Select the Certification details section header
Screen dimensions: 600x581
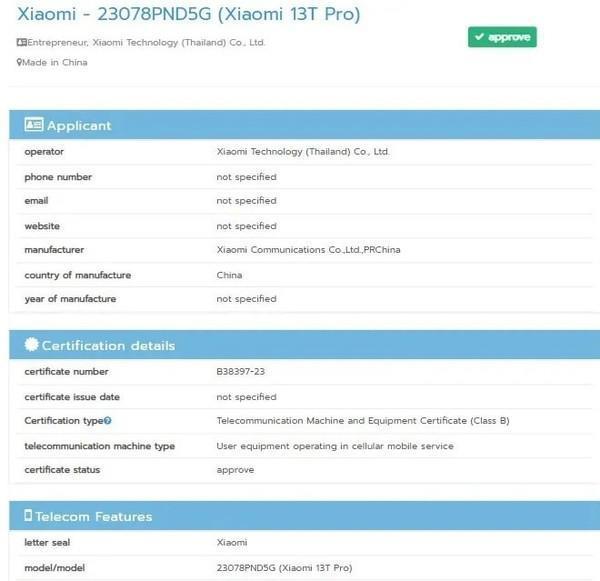coord(305,345)
